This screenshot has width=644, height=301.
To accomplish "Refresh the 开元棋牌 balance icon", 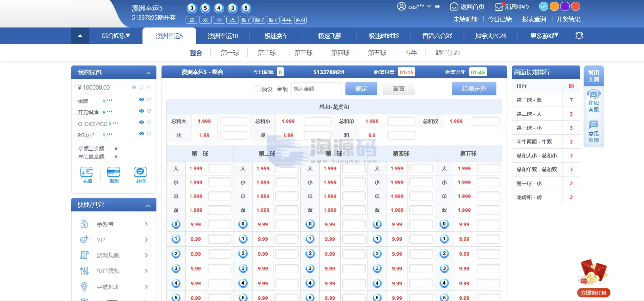I will pyautogui.click(x=149, y=111).
